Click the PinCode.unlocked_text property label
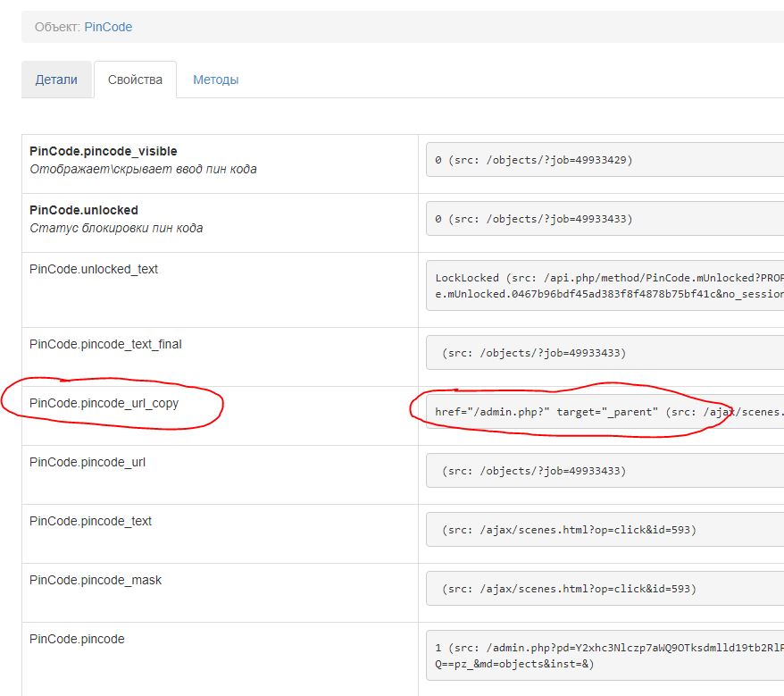Screen dimensions: 784x696 point(93,269)
